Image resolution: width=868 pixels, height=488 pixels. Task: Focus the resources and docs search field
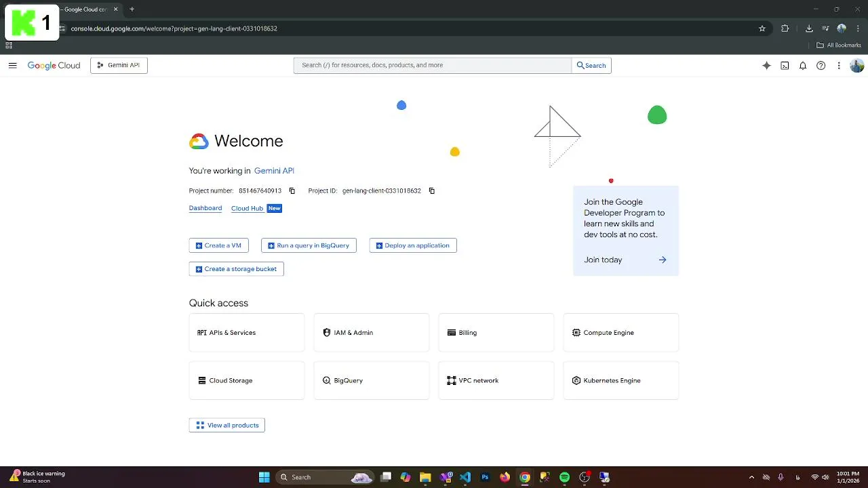[x=433, y=65]
